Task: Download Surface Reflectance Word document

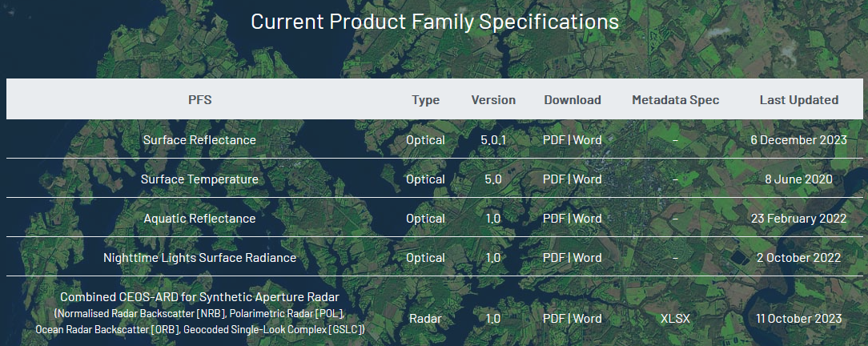Action: 587,140
